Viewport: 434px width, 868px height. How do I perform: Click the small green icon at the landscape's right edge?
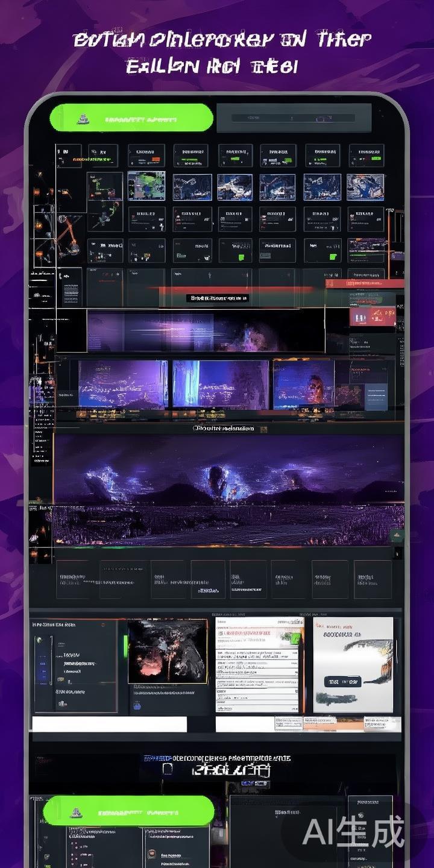coord(396,535)
